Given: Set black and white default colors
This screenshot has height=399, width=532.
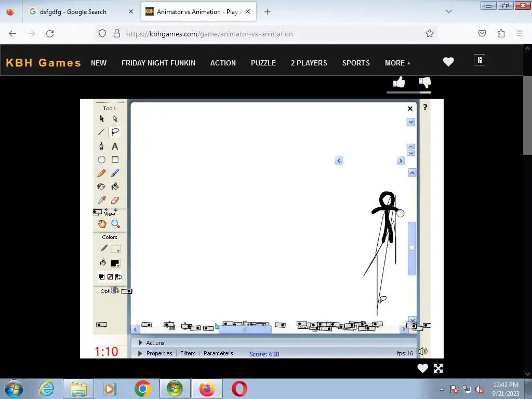Looking at the screenshot, I should [101, 277].
